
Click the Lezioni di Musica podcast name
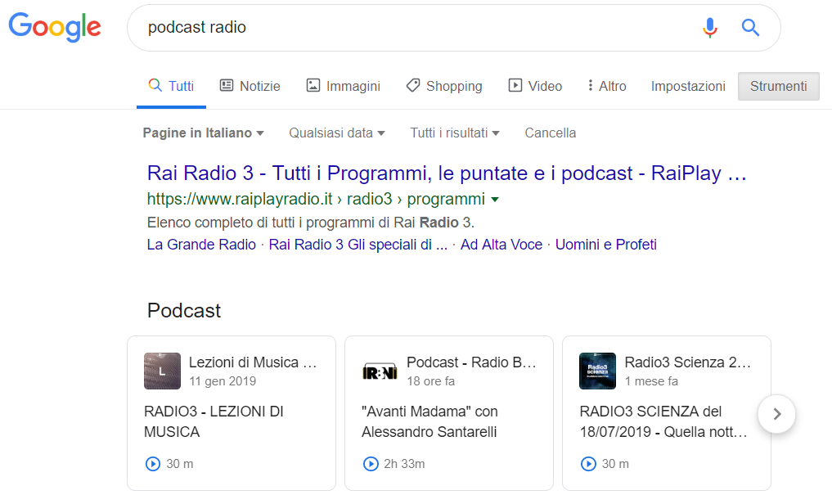pyautogui.click(x=253, y=362)
